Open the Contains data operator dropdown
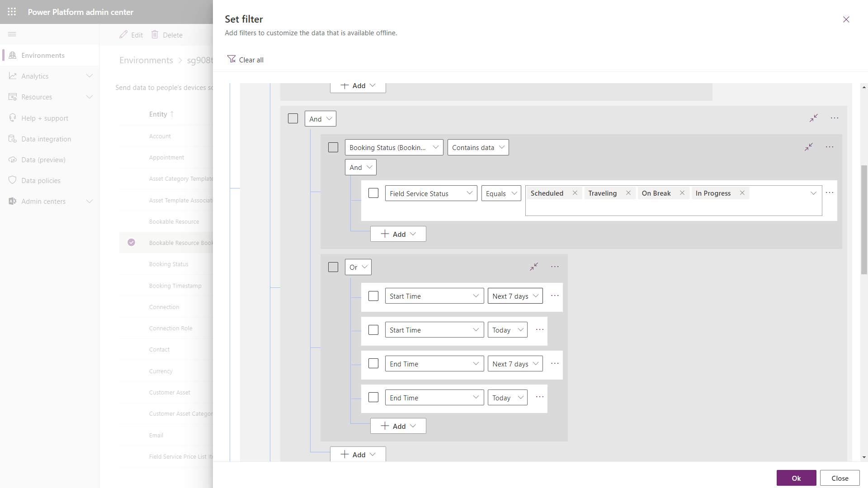The image size is (868, 488). (x=478, y=147)
